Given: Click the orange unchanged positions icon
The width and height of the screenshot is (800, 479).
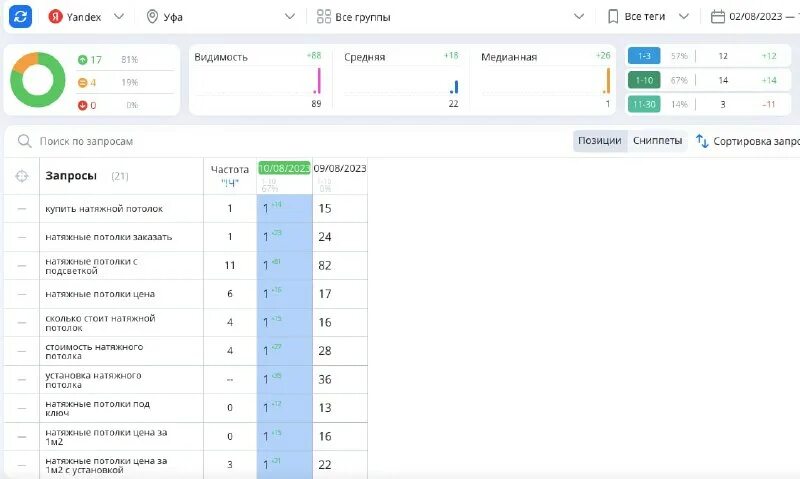Looking at the screenshot, I should click(x=83, y=83).
